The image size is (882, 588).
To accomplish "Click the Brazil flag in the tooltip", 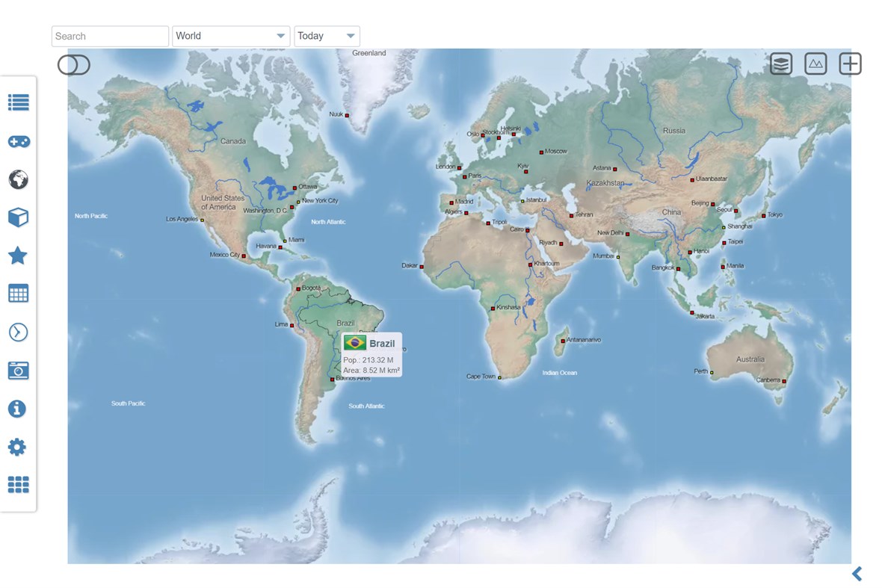I will click(354, 343).
